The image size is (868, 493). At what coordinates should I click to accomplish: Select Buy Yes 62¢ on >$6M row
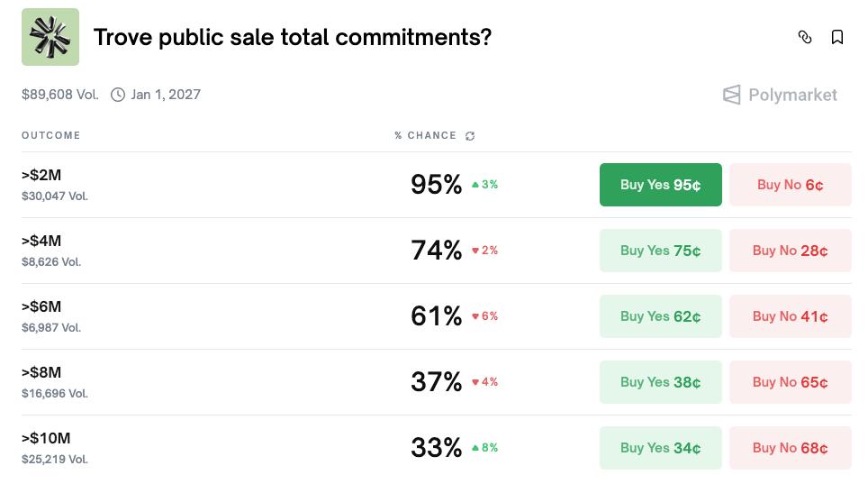click(x=660, y=316)
